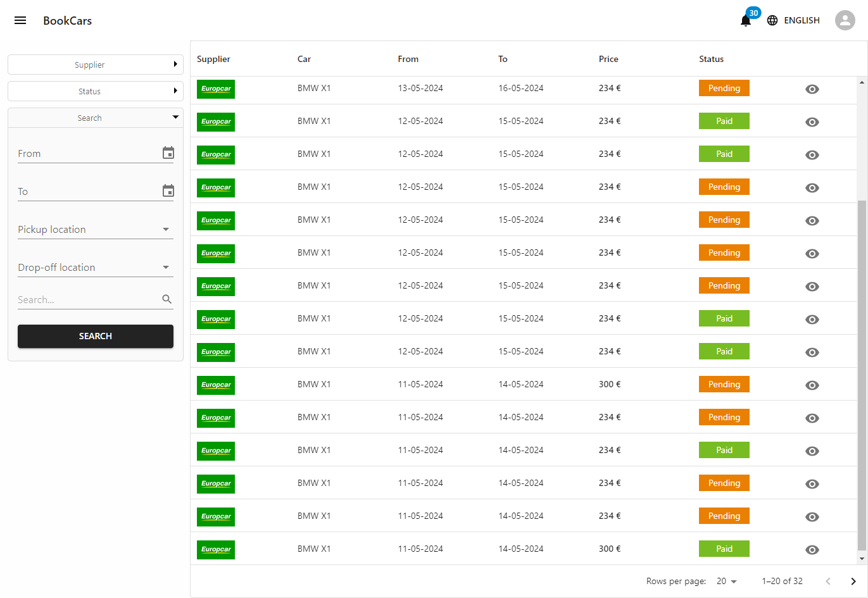Open the Drop-off location dropdown
This screenshot has height=598, width=868.
pos(96,268)
